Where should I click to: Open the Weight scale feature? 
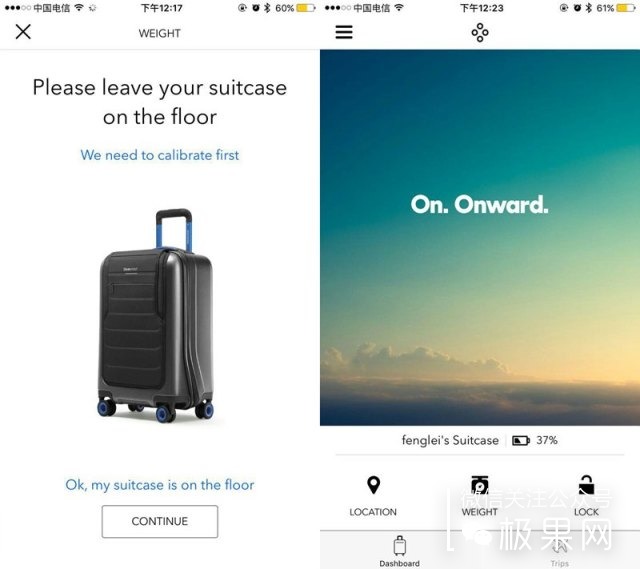480,496
